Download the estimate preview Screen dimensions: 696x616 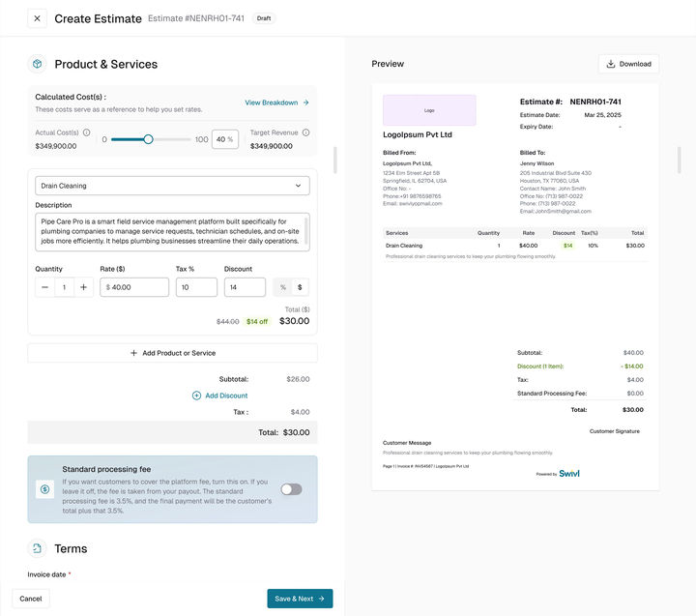pos(628,64)
